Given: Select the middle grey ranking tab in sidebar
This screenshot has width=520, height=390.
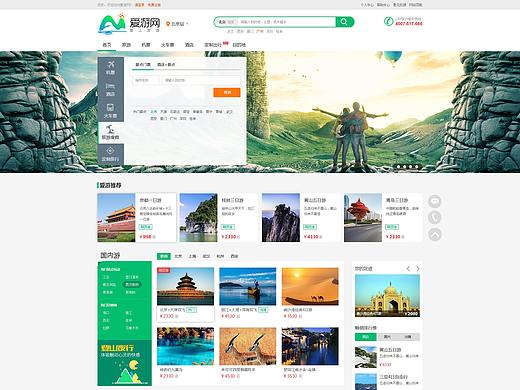Looking at the screenshot, I should coord(387,337).
